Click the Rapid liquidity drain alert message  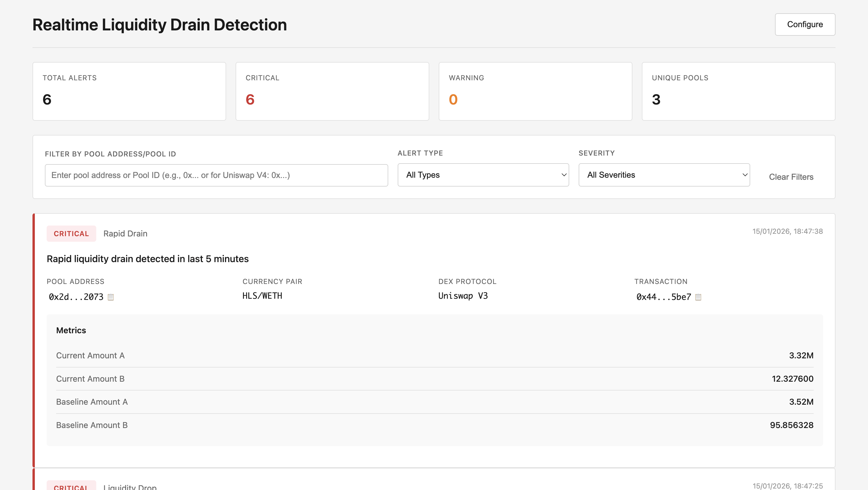tap(148, 259)
